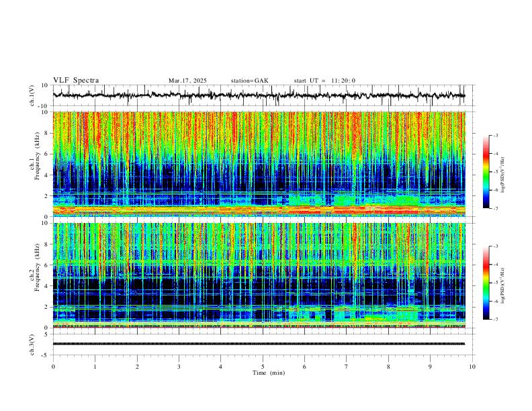Click the 'VLF Spectra' title text
This screenshot has height=411, width=532.
tap(76, 81)
